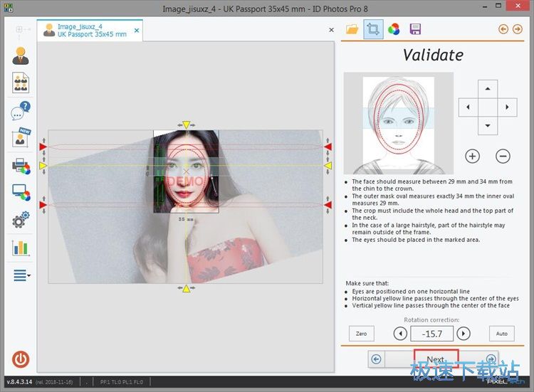Click the red power button icon
Viewport: 534px width, 392px height.
pos(21,359)
